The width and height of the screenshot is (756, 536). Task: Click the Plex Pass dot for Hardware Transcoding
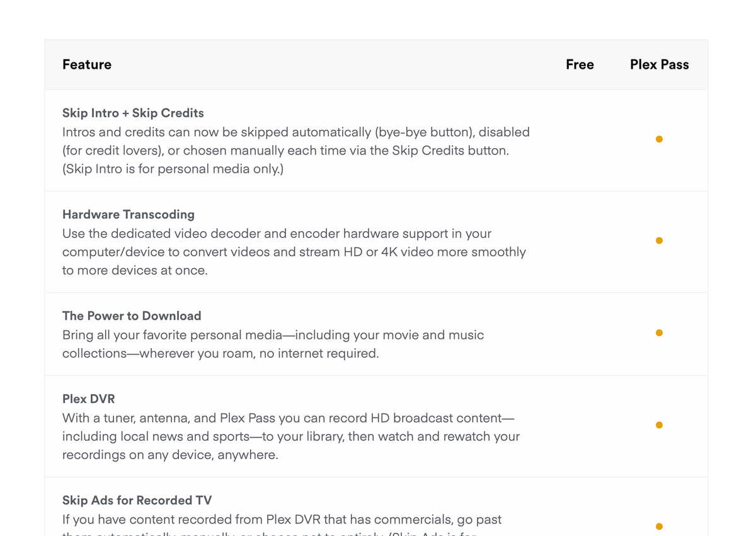tap(659, 241)
